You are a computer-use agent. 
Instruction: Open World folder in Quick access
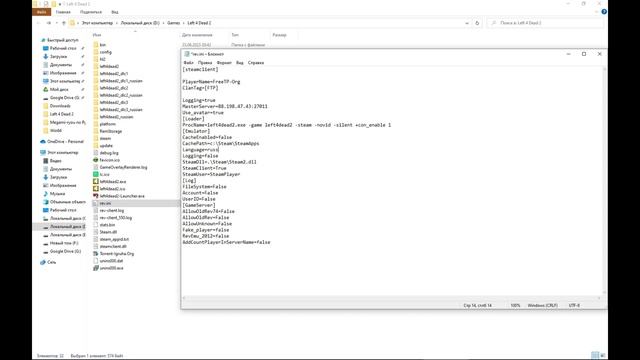coord(56,131)
